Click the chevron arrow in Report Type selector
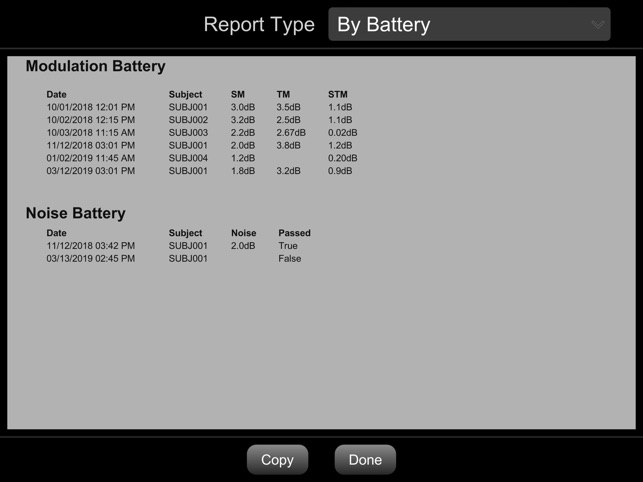The width and height of the screenshot is (643, 482). [x=598, y=25]
